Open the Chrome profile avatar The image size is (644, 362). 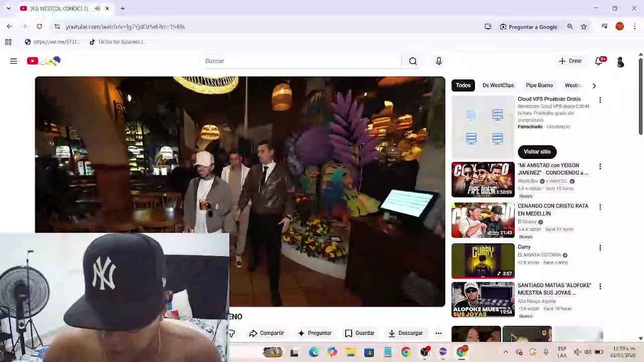620,27
